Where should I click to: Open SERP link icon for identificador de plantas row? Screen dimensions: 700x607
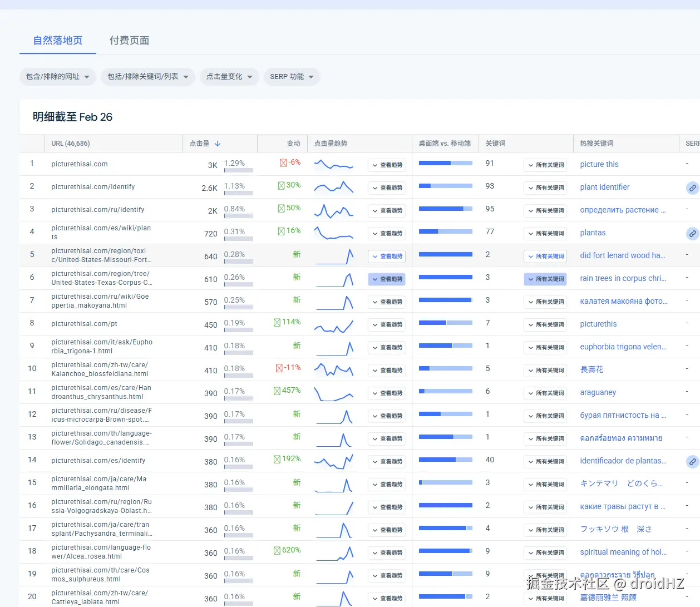692,462
